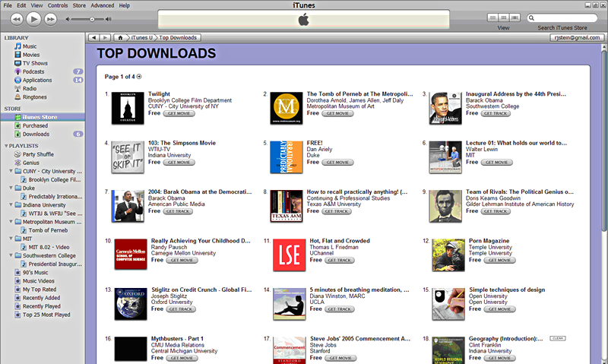Open the Edit menu

click(21, 5)
